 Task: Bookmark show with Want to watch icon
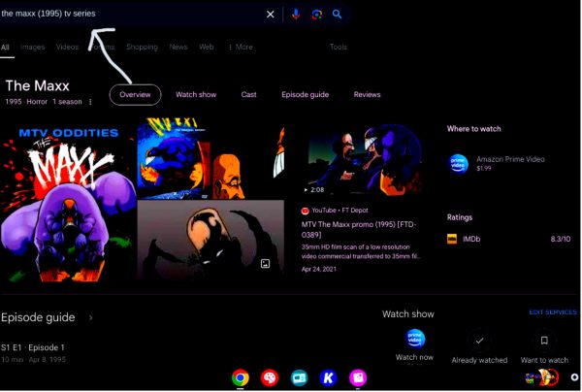click(544, 341)
